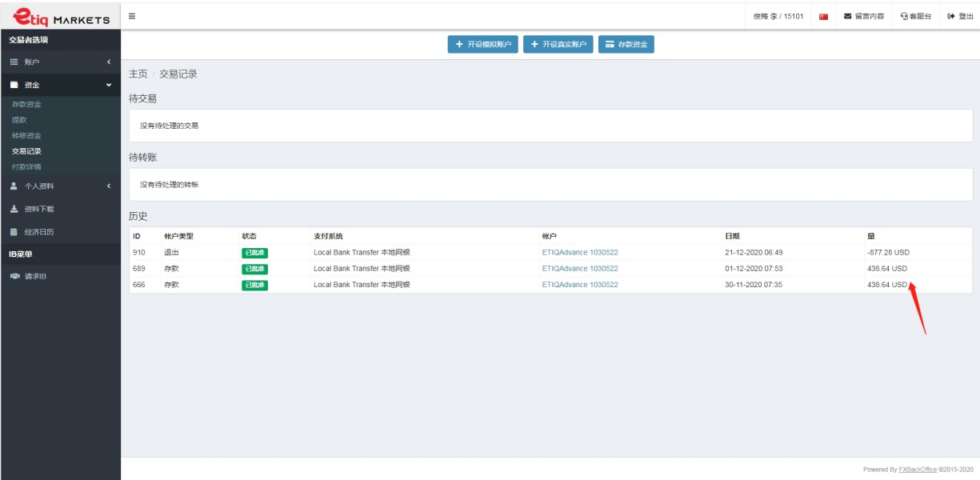Click the ETIQ Markets logo
This screenshot has height=480, width=980.
61,16
